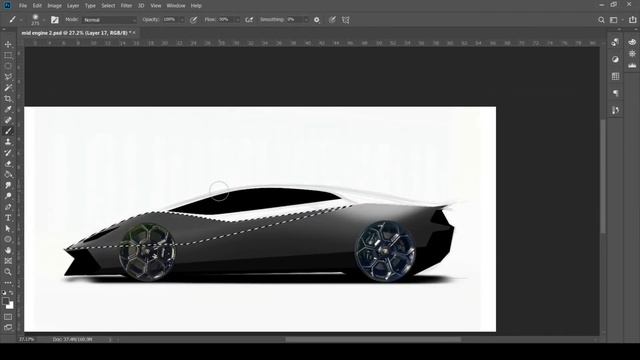The width and height of the screenshot is (640, 360).
Task: Select the History Brush tool
Action: [x=8, y=153]
